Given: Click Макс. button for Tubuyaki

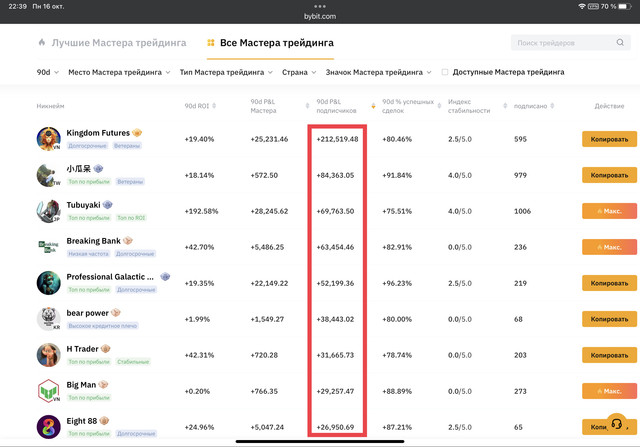Looking at the screenshot, I should pos(609,211).
